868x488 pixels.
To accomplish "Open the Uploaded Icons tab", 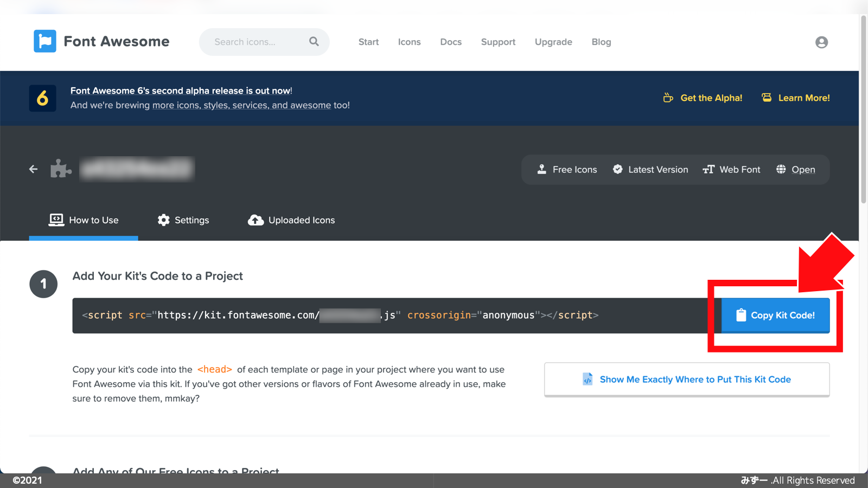I will click(x=291, y=220).
